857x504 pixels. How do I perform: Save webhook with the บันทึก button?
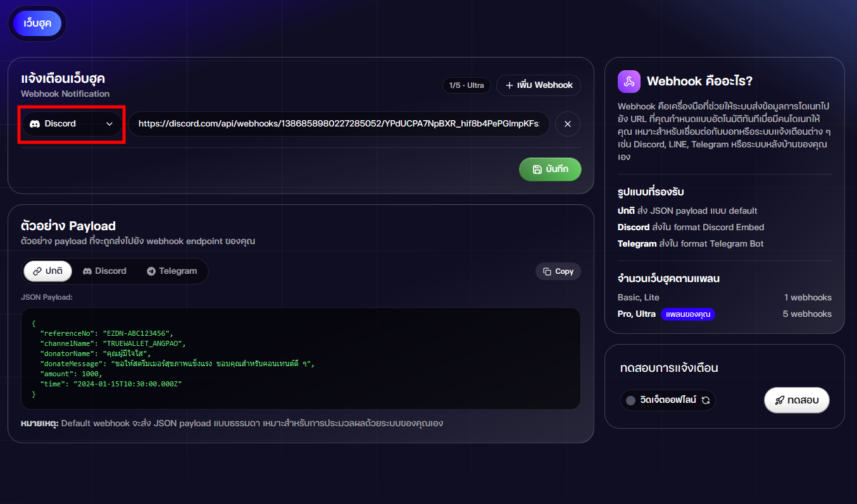[x=550, y=169]
